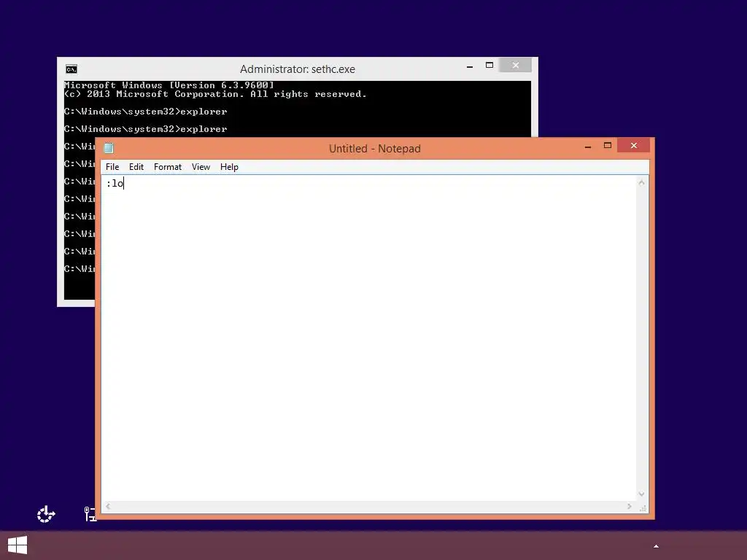Open the Format menu in Notepad
Image resolution: width=747 pixels, height=560 pixels.
coord(167,167)
